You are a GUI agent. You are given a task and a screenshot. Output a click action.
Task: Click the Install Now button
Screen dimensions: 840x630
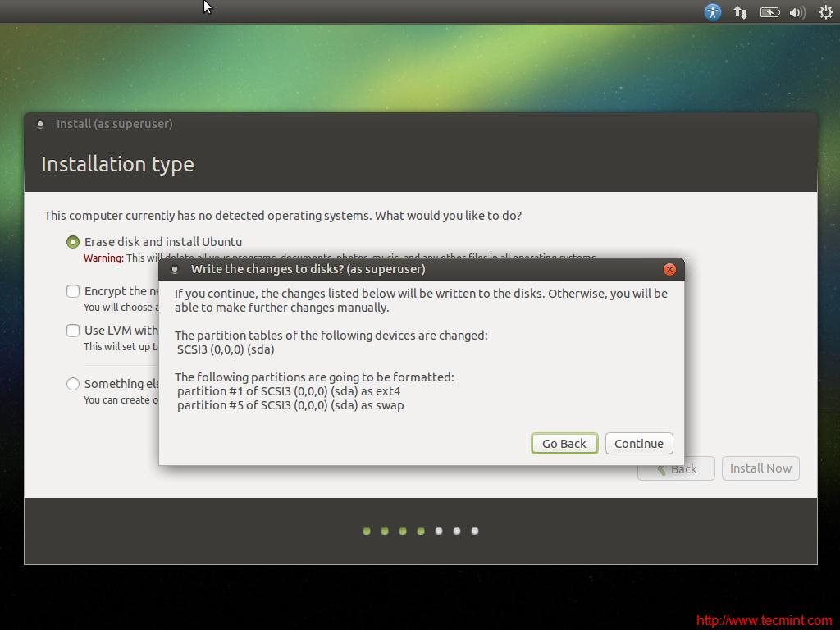[x=760, y=468]
